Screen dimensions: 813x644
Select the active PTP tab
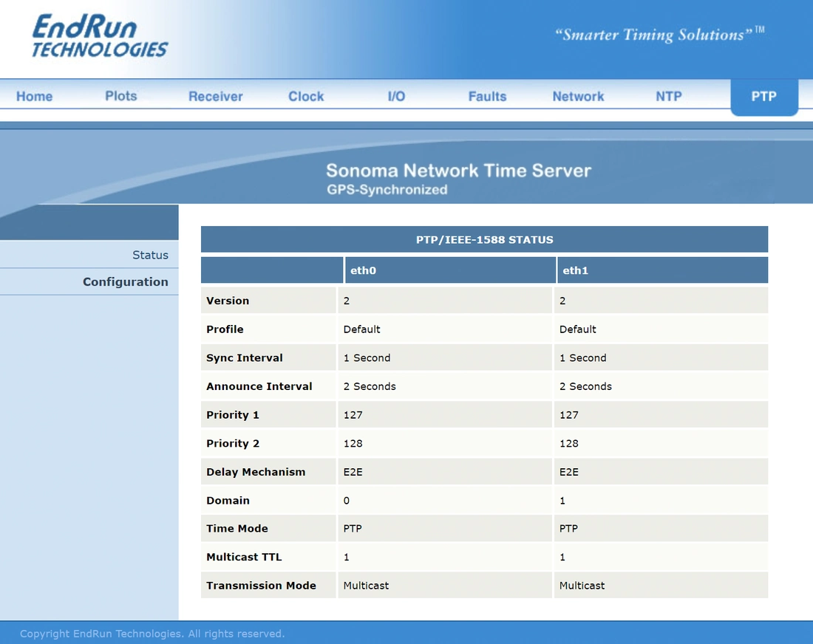pyautogui.click(x=764, y=97)
